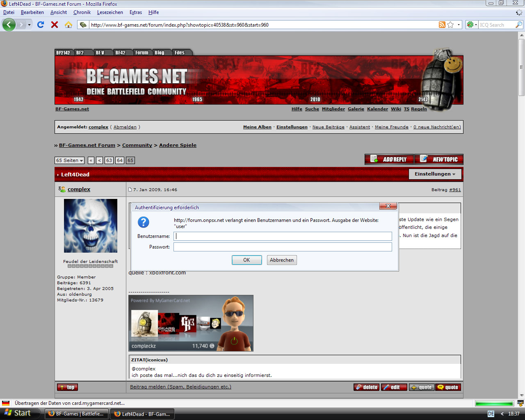Click the Andere Spiele breadcrumb link
525x420 pixels.
coord(178,145)
